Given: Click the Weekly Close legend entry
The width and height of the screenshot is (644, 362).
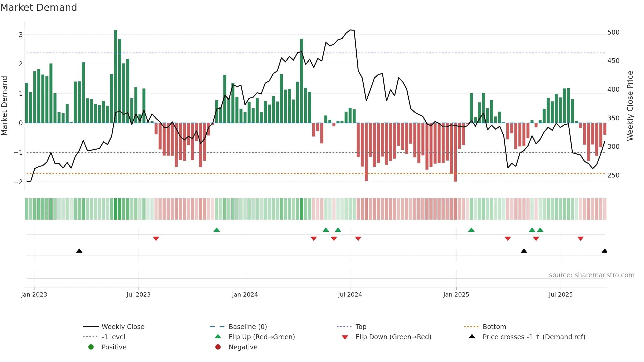Looking at the screenshot, I should (x=114, y=327).
